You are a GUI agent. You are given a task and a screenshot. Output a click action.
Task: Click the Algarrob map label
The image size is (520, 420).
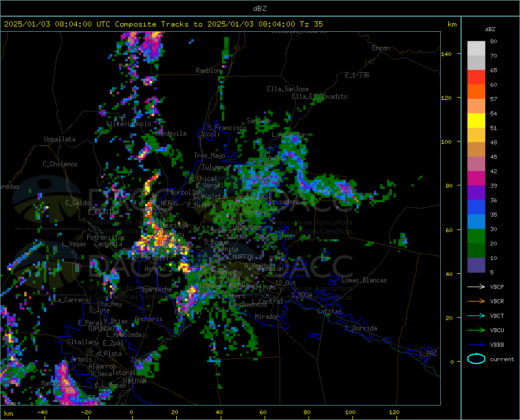[x=102, y=366]
